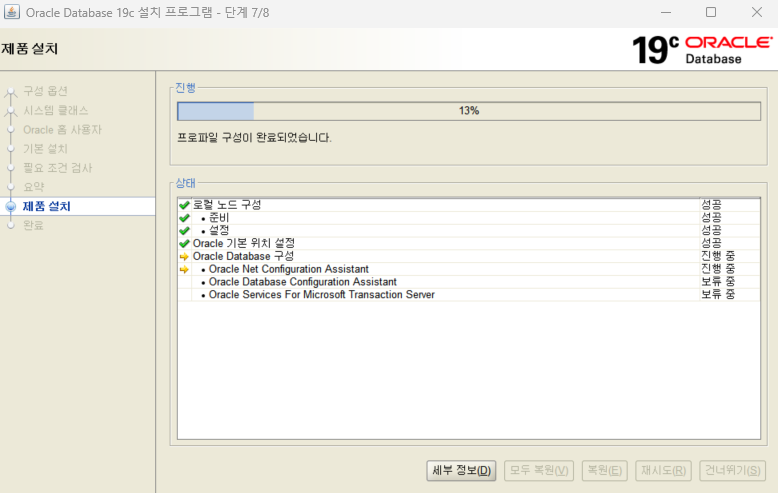Click the Java installer icon in title bar
Viewport: 778px width, 493px height.
click(12, 12)
